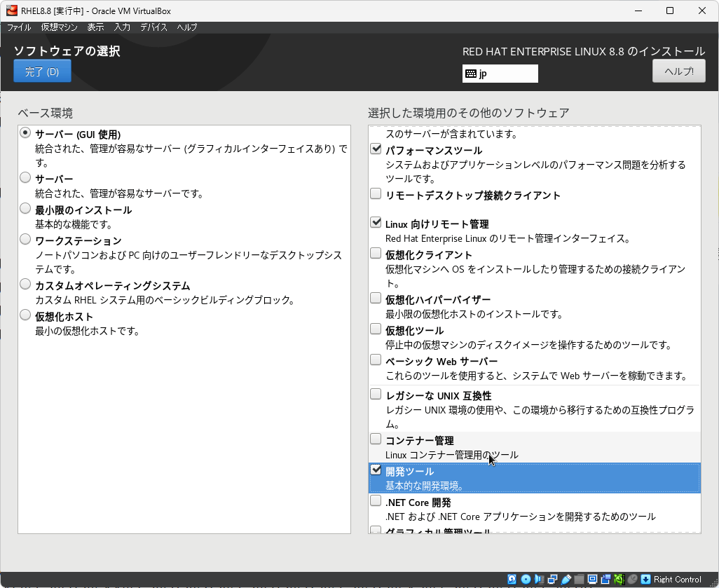
Task: Click the jp keyboard layout indicator field
Action: pos(500,74)
